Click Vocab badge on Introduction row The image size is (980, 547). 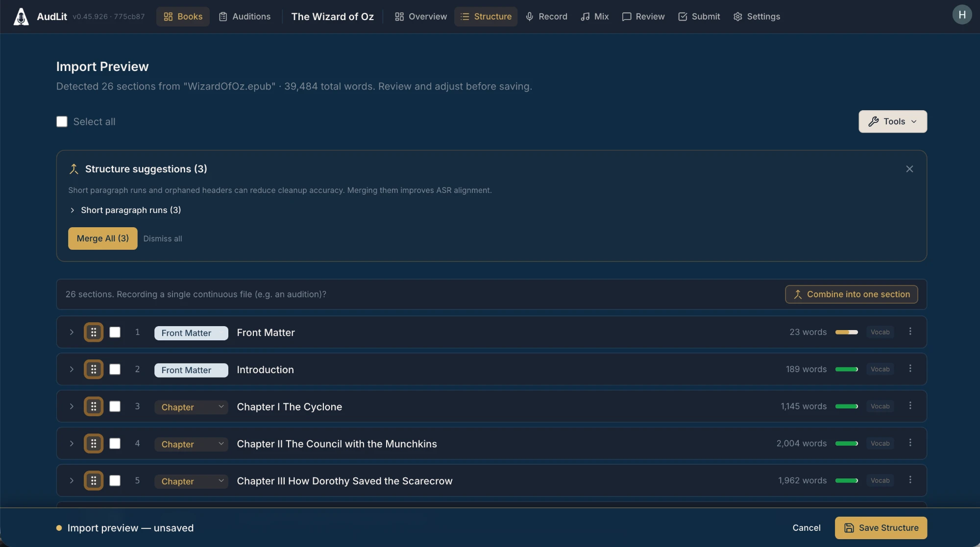pos(880,369)
